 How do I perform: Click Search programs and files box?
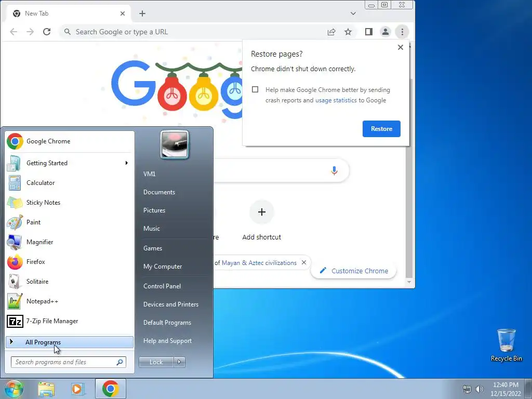pos(69,362)
